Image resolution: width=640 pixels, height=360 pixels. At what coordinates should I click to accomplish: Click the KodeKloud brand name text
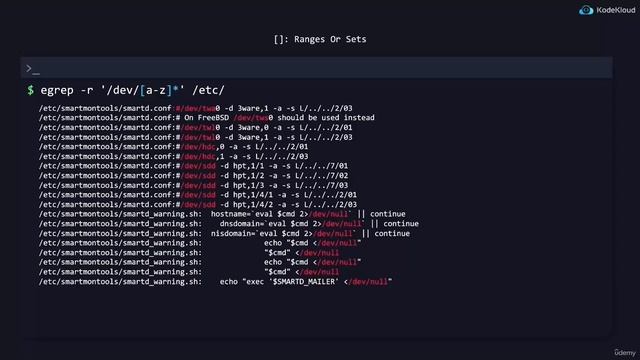click(x=616, y=10)
